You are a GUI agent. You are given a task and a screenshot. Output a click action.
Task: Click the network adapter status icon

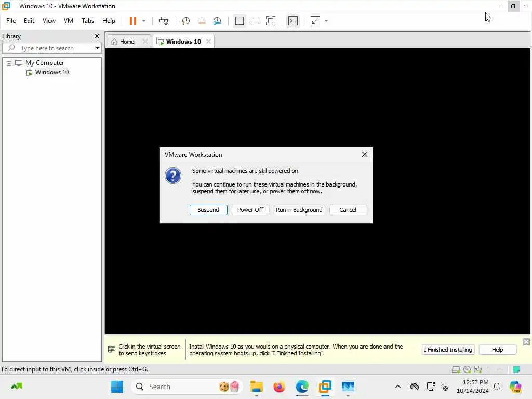click(x=478, y=369)
